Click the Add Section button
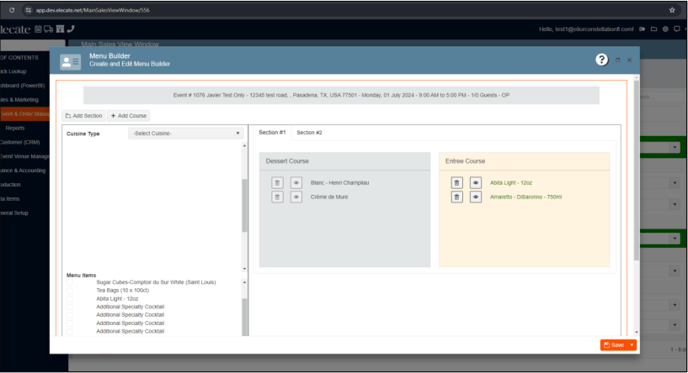This screenshot has height=373, width=688. click(x=83, y=116)
